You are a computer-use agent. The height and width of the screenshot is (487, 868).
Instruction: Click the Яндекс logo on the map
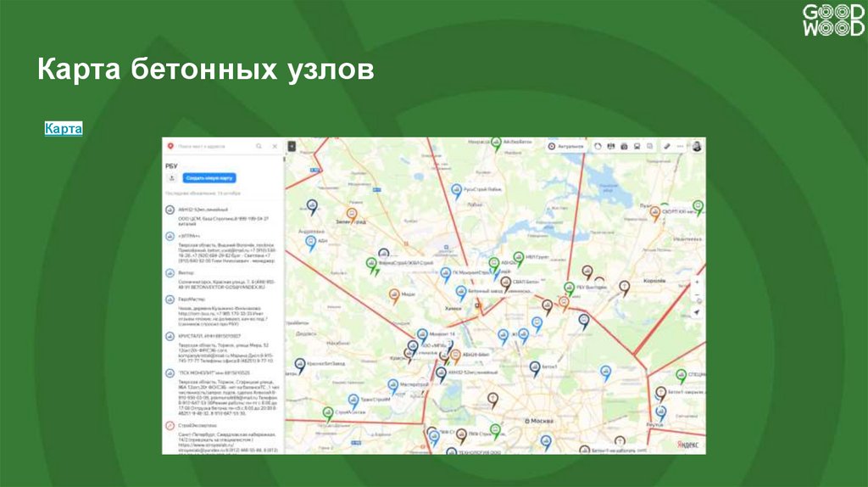click(687, 445)
